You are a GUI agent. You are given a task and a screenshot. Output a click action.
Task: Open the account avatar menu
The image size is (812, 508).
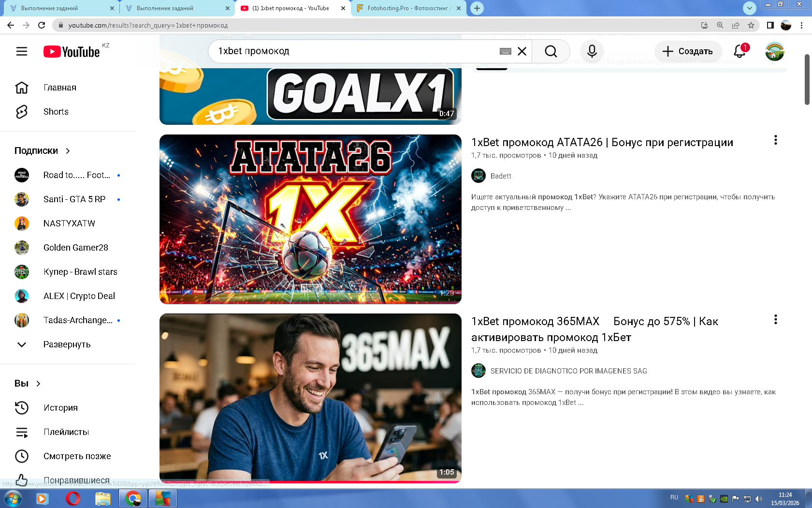(x=775, y=51)
